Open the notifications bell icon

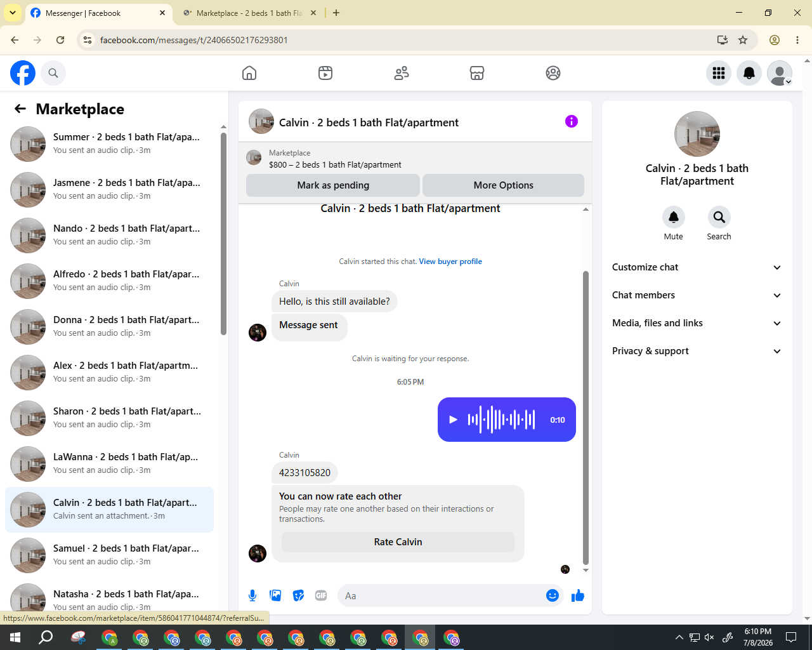pyautogui.click(x=749, y=73)
